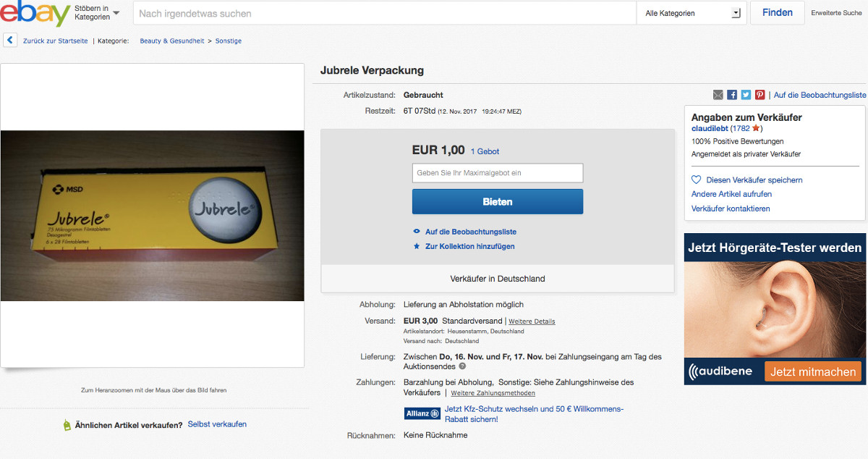Screen dimensions: 868x459
Task: Open the Alle Kategorien dropdown
Action: pyautogui.click(x=693, y=13)
